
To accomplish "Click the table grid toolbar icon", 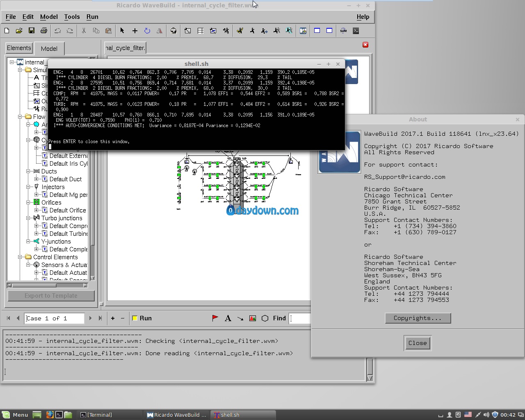I will pos(201,31).
